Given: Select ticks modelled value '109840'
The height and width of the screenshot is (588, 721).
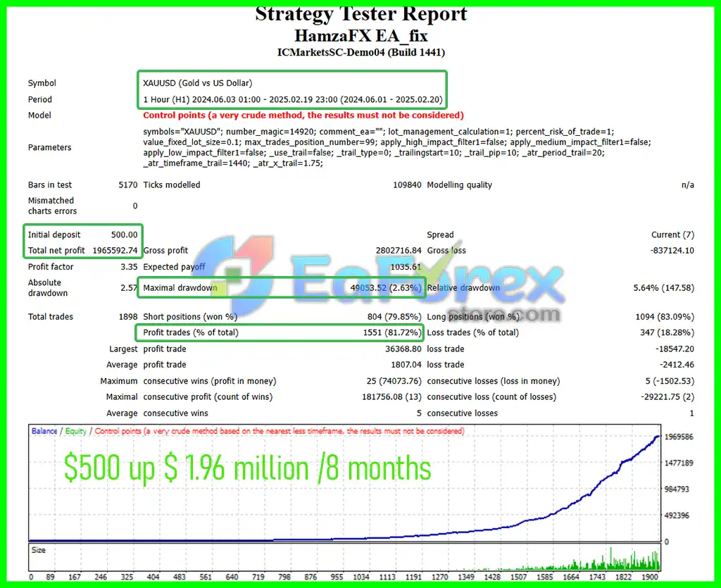Looking at the screenshot, I should (x=407, y=184).
